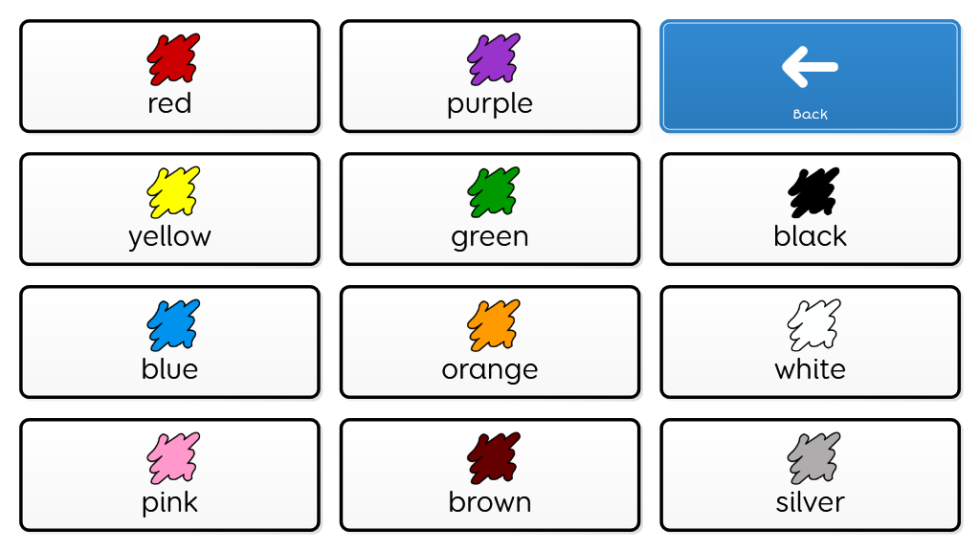Select the pink paint splotch icon
This screenshot has width=980, height=551.
pyautogui.click(x=172, y=457)
